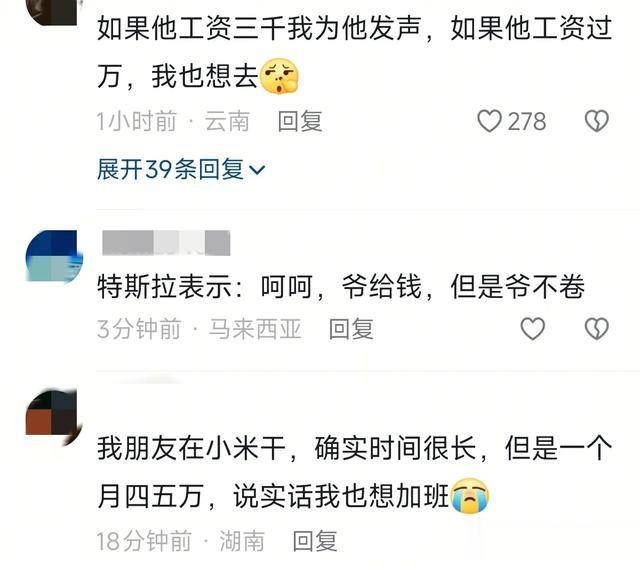
Task: Open the blue avatar user's profile
Action: click(54, 256)
